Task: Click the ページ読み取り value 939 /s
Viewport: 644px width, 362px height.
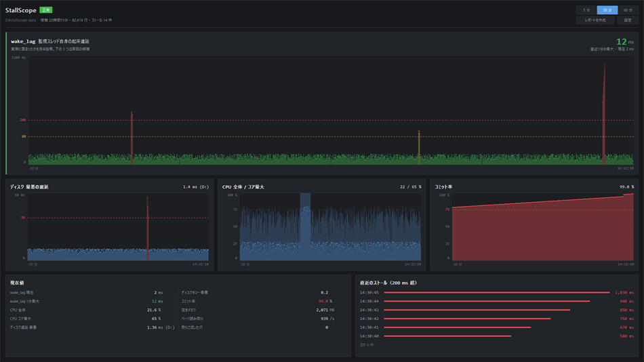Action: [x=327, y=319]
